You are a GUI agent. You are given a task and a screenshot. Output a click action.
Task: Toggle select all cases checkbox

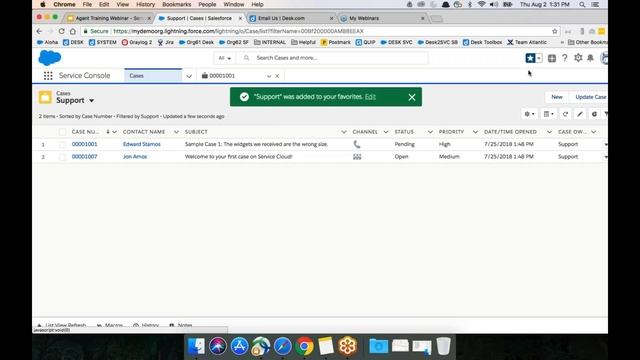[62, 132]
